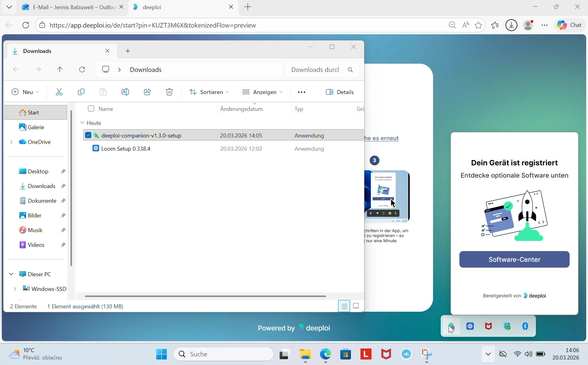Click the Bluetooth icon in tray overflow
Image resolution: width=588 pixels, height=365 pixels.
coord(525,326)
